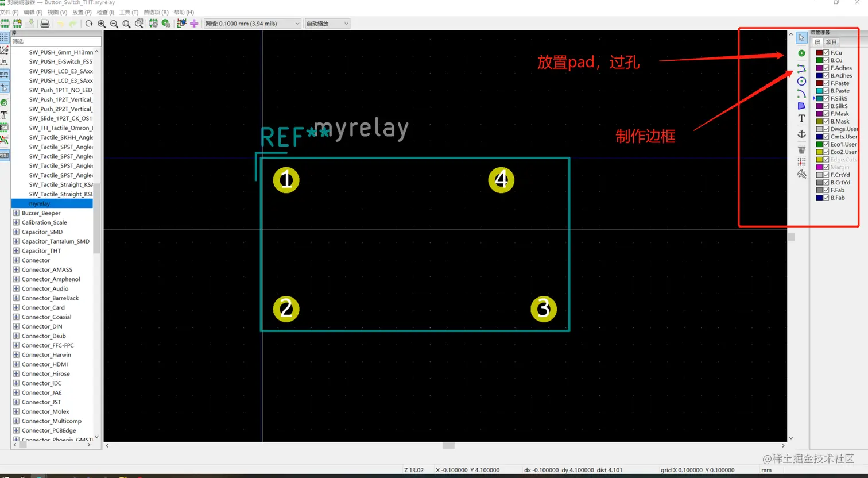Toggle the F.Cu layer checkbox
This screenshot has width=868, height=478.
coord(826,53)
